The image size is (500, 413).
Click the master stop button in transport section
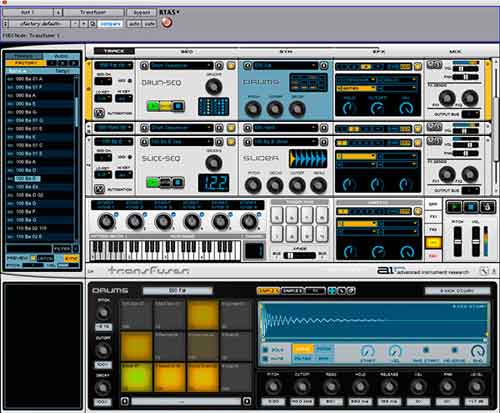[470, 207]
